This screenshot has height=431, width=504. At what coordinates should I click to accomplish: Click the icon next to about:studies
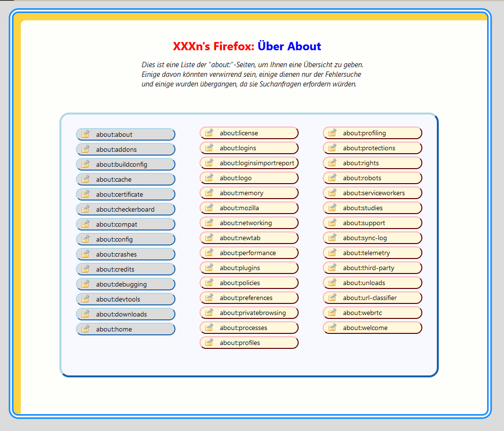click(x=332, y=208)
